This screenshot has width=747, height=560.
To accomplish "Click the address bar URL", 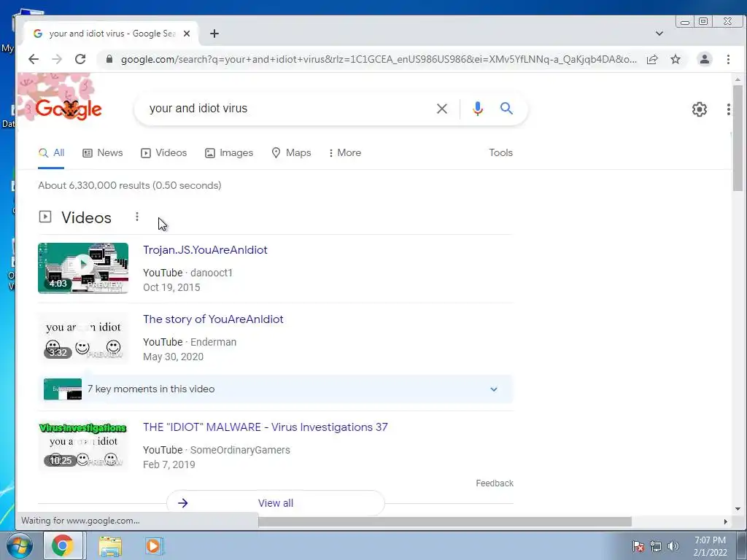I will 379,59.
